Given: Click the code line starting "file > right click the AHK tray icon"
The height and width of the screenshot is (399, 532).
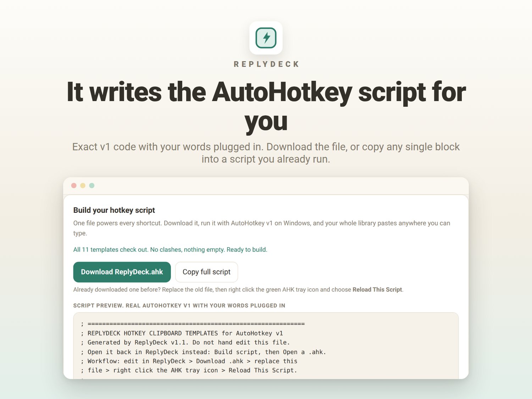Looking at the screenshot, I should (189, 370).
